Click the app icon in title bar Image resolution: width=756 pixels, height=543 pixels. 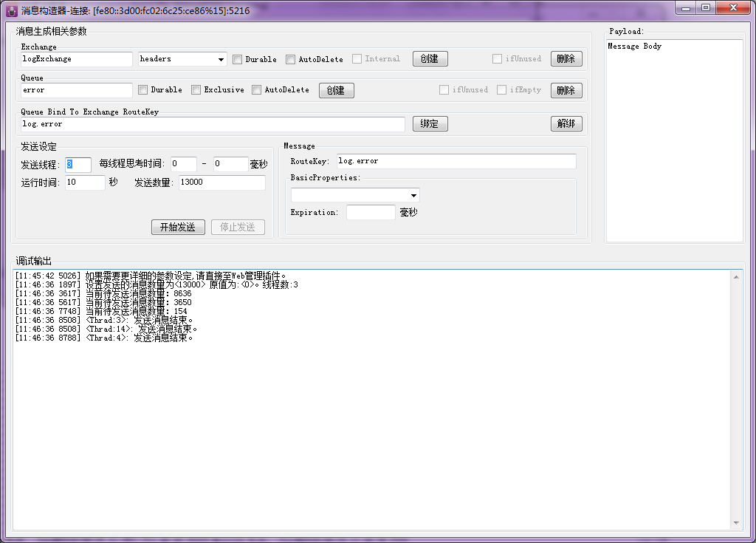tap(12, 10)
